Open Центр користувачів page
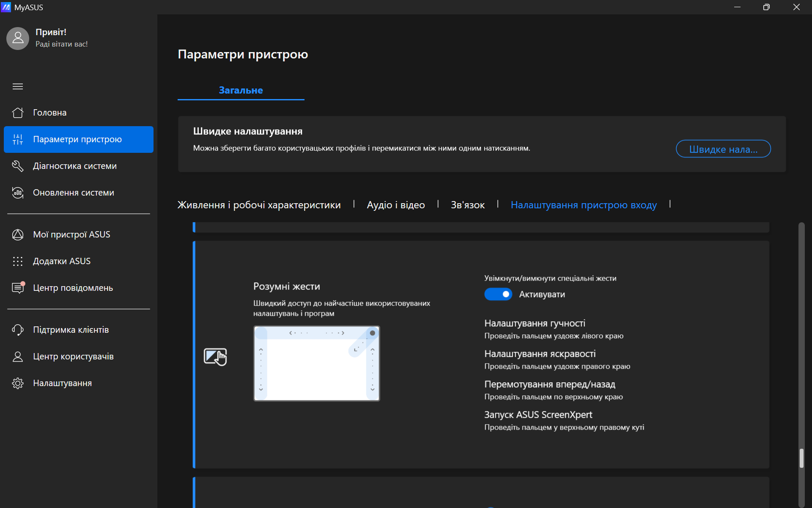This screenshot has width=812, height=508. tap(73, 356)
